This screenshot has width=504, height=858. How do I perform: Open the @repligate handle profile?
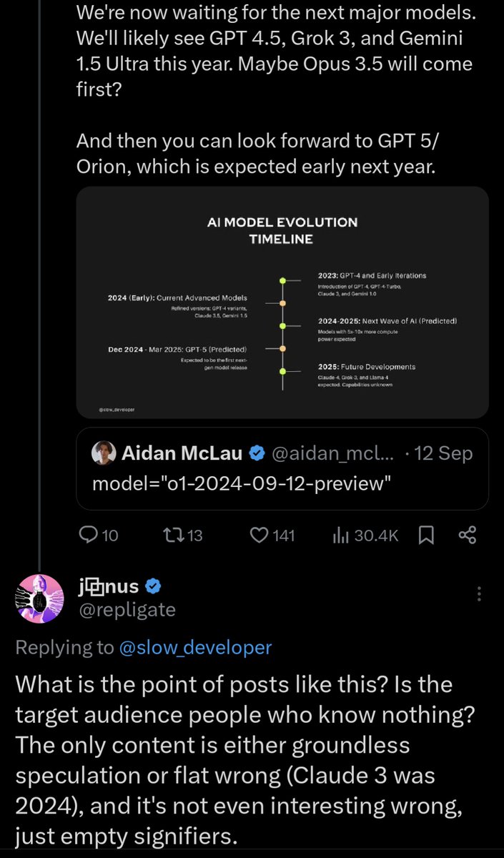click(x=127, y=610)
